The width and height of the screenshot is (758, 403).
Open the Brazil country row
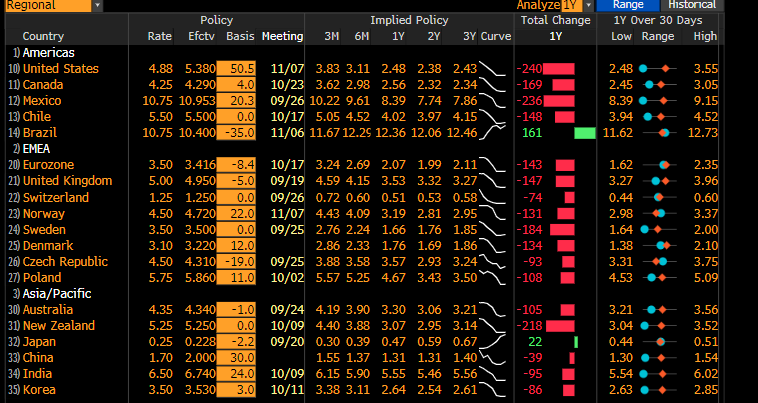(40, 132)
